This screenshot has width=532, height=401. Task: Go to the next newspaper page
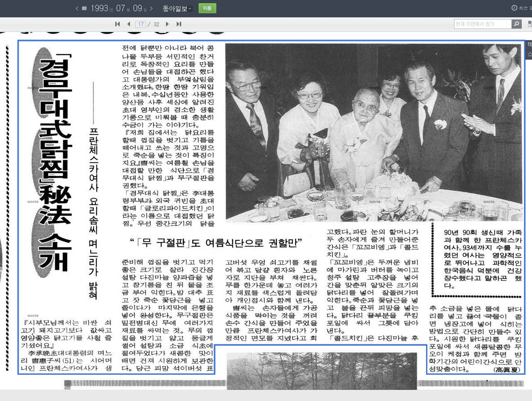coord(167,24)
